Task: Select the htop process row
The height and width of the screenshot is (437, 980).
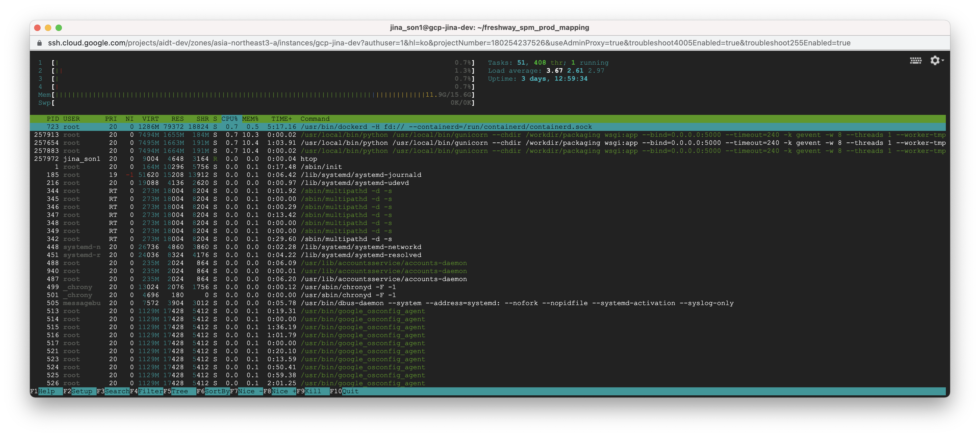Action: pos(309,159)
